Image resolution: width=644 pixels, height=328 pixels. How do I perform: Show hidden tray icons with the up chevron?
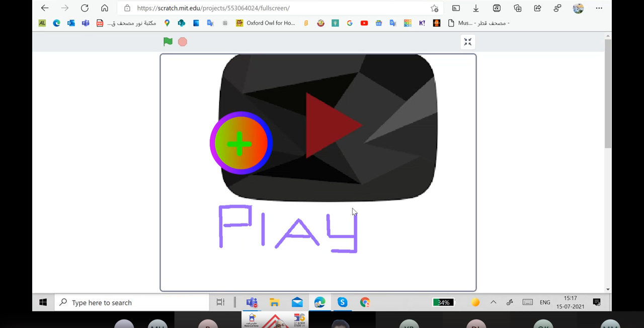tap(494, 302)
